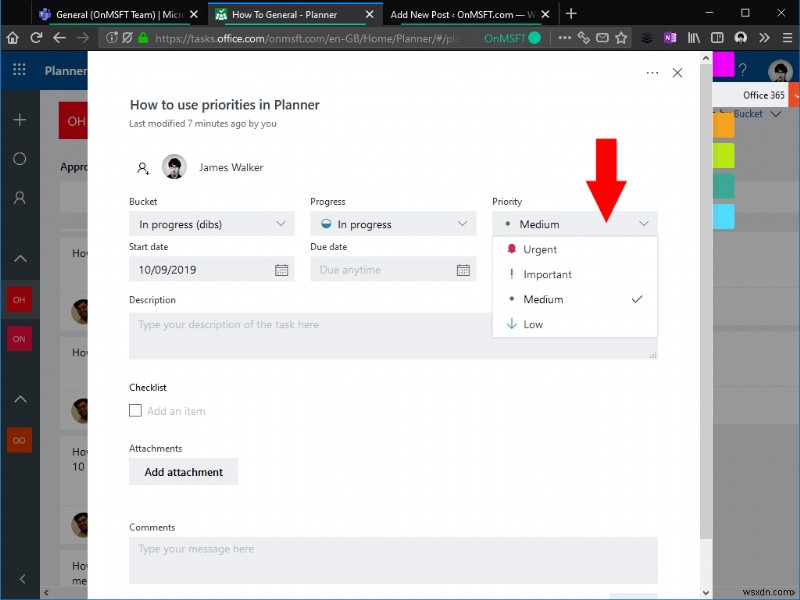Clip the page with OneNote Web Clipper
800x600 pixels.
[x=672, y=37]
